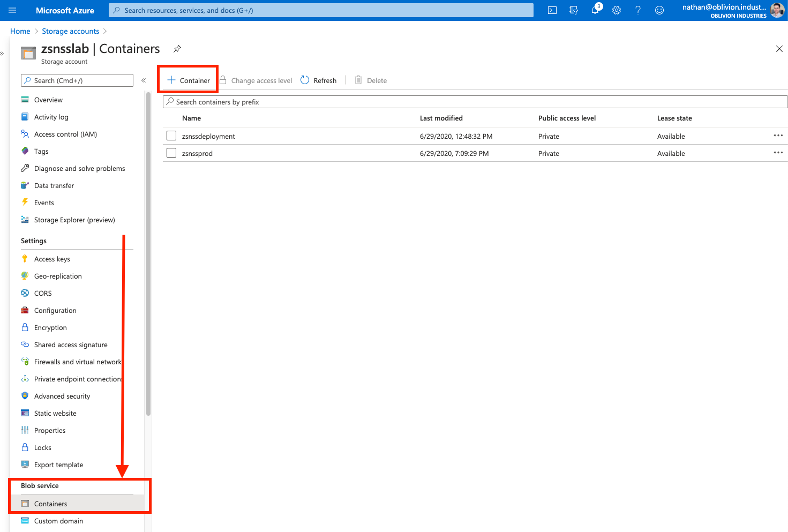Collapse the left resource menu
Screen dimensions: 788x532
pyautogui.click(x=144, y=80)
